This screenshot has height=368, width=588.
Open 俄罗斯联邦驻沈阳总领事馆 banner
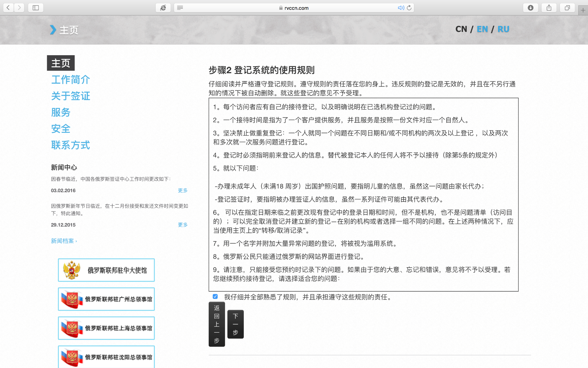point(106,357)
